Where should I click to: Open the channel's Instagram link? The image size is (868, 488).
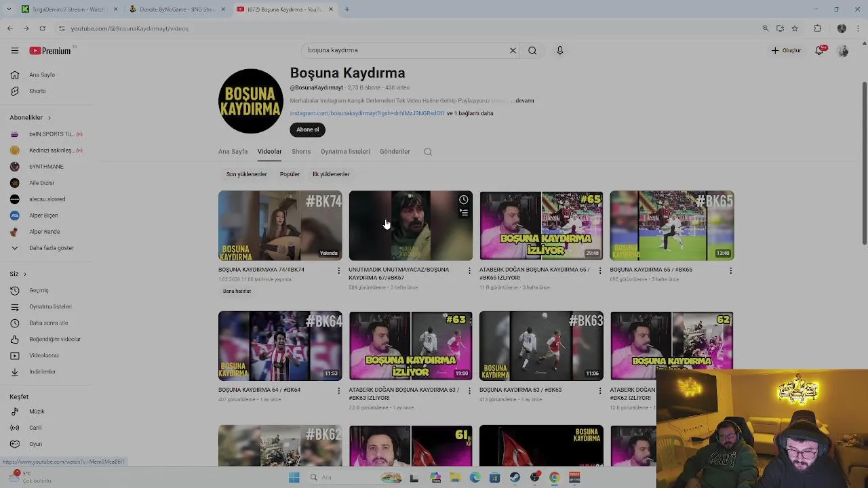coord(367,113)
